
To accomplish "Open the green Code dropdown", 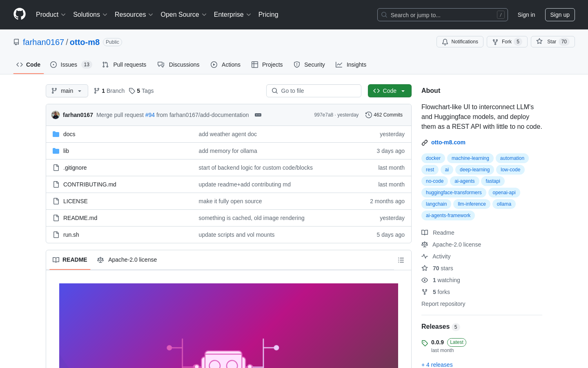I will pyautogui.click(x=390, y=91).
